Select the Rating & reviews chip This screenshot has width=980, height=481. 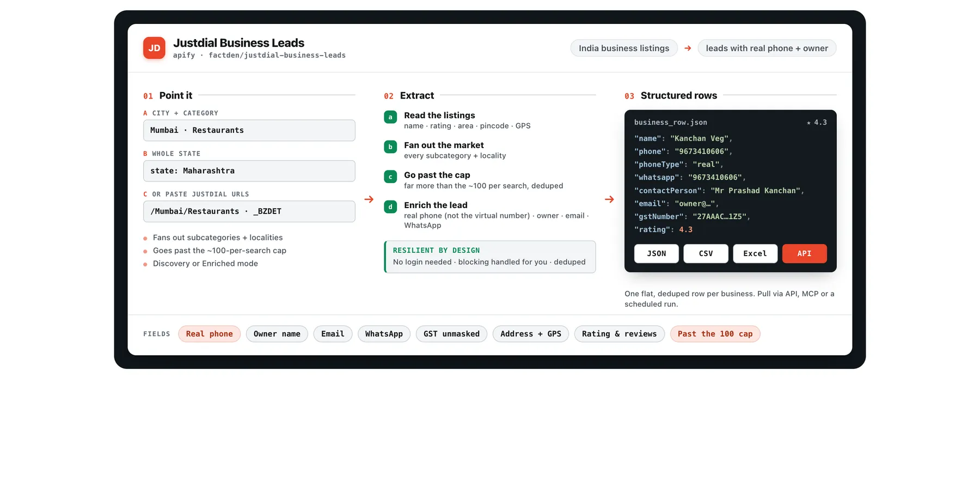point(620,334)
